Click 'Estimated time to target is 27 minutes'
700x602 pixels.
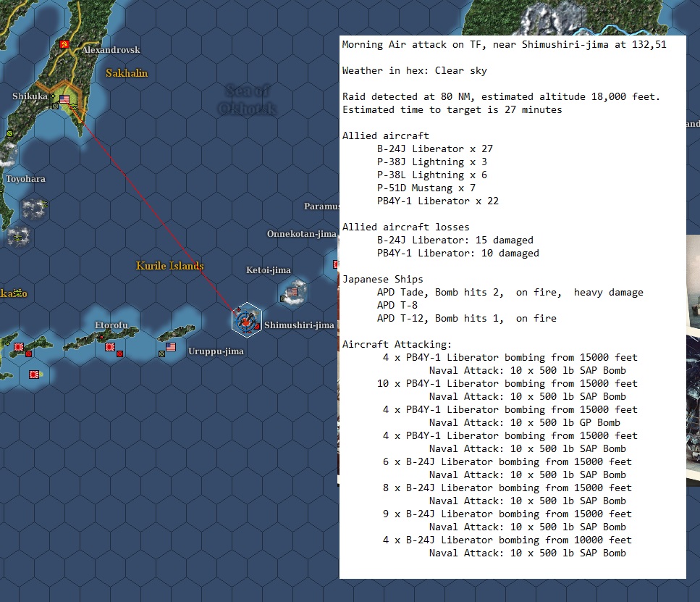pyautogui.click(x=452, y=110)
